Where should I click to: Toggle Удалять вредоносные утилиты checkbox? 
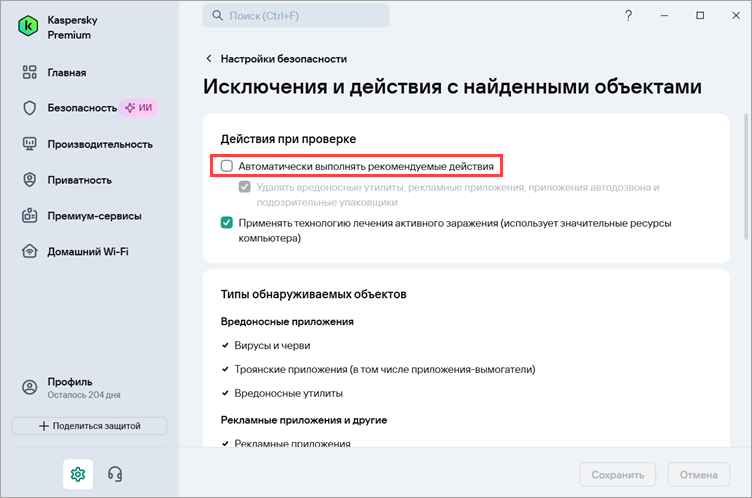pyautogui.click(x=245, y=187)
